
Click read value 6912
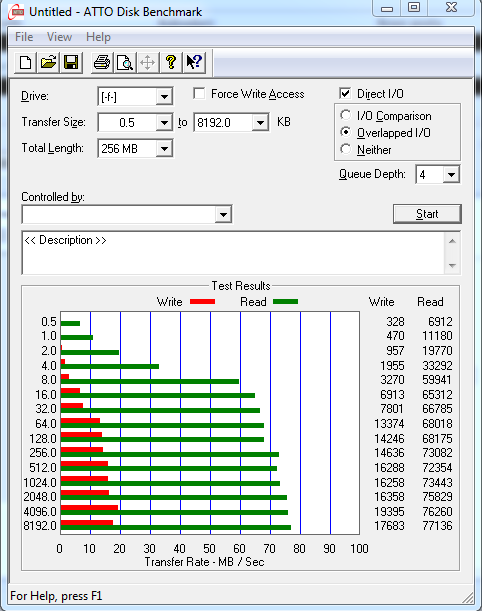tap(440, 321)
